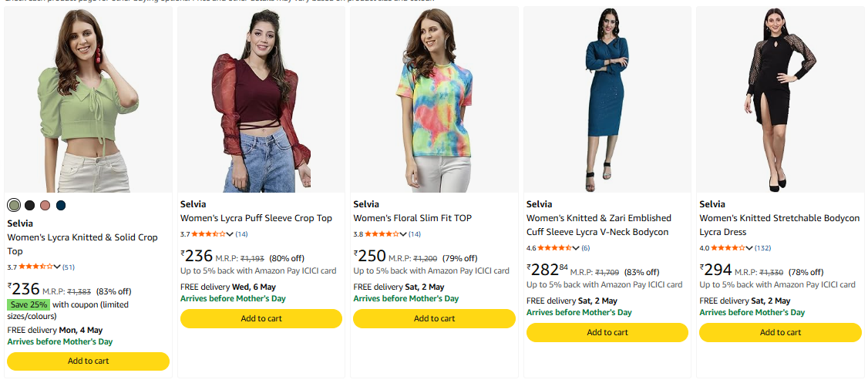Screen dimensions: 868x383
Task: Pick the dusty pink color swatch
Action: pyautogui.click(x=45, y=205)
